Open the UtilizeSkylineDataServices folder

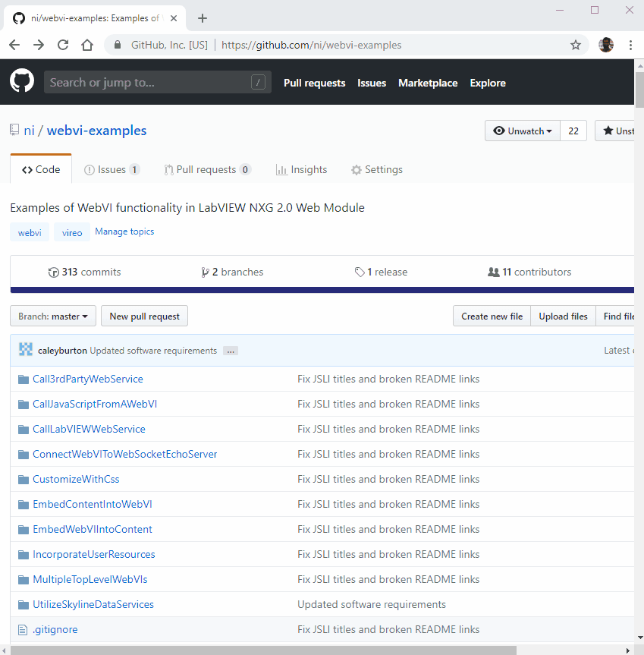click(x=93, y=604)
